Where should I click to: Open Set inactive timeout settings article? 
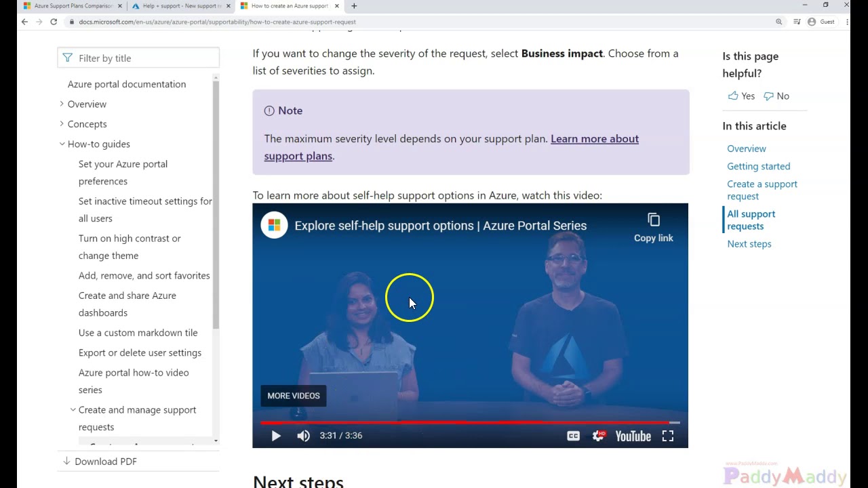tap(145, 209)
